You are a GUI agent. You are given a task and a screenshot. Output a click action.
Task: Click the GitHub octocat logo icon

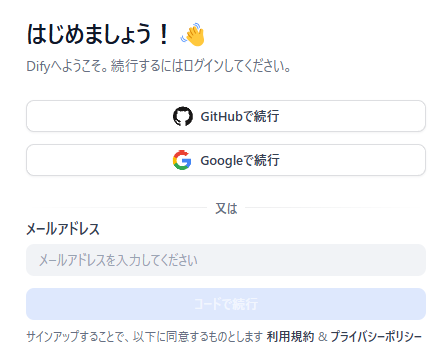click(183, 116)
